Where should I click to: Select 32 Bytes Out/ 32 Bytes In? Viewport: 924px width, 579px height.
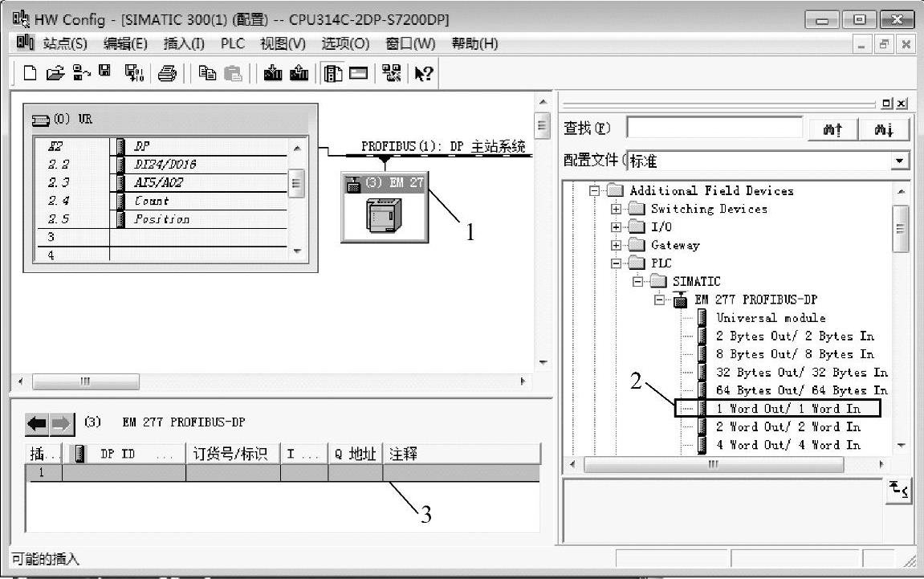click(801, 373)
